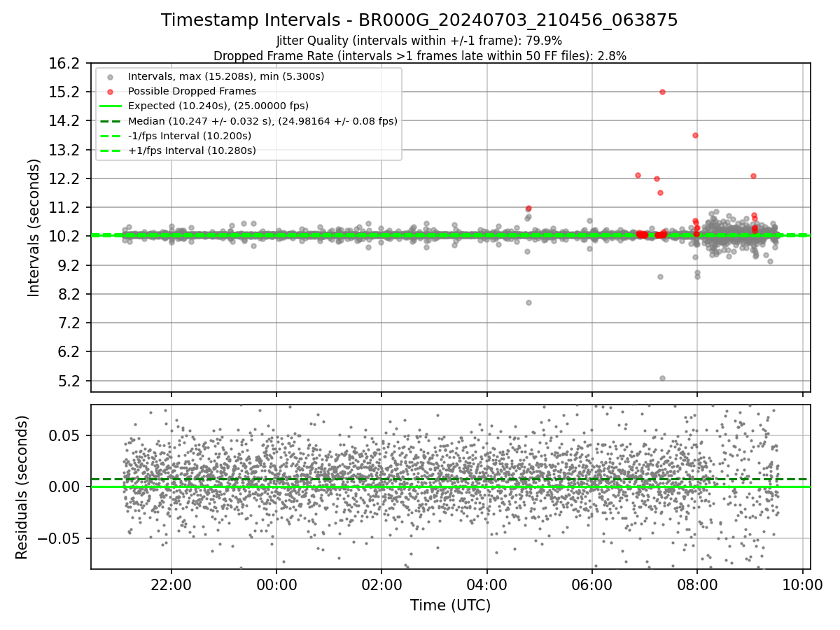
Task: Click the gray dot marker in the legend
Action: click(x=110, y=76)
